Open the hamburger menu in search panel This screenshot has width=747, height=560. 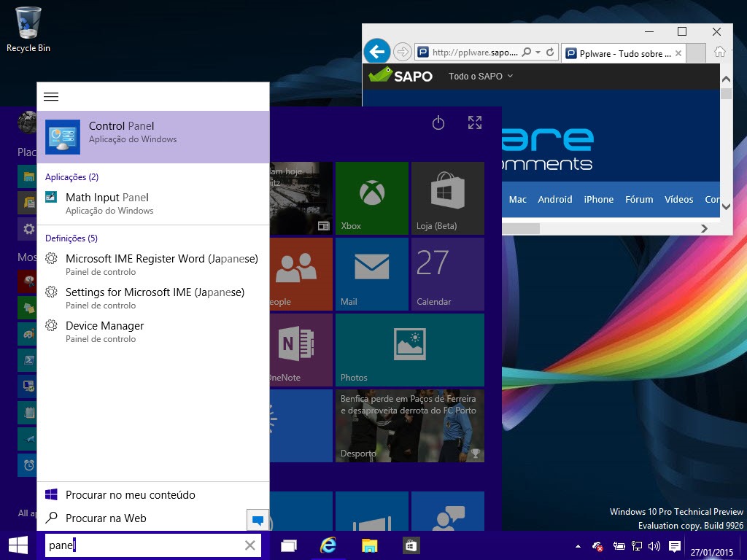click(51, 97)
